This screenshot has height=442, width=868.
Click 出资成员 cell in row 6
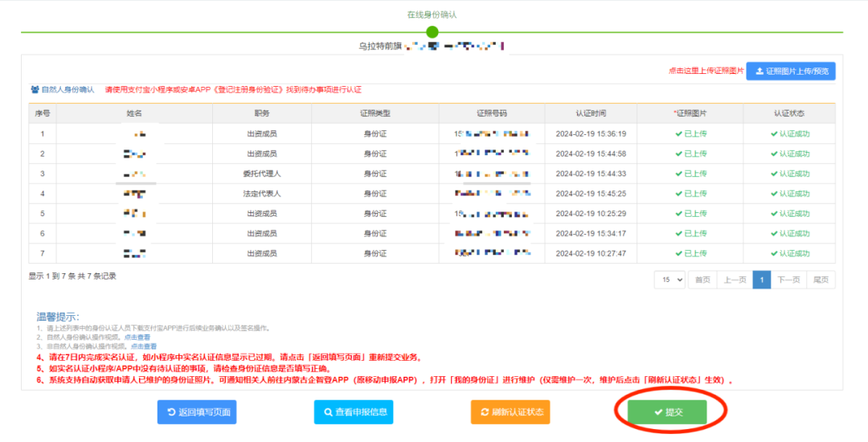pyautogui.click(x=262, y=233)
